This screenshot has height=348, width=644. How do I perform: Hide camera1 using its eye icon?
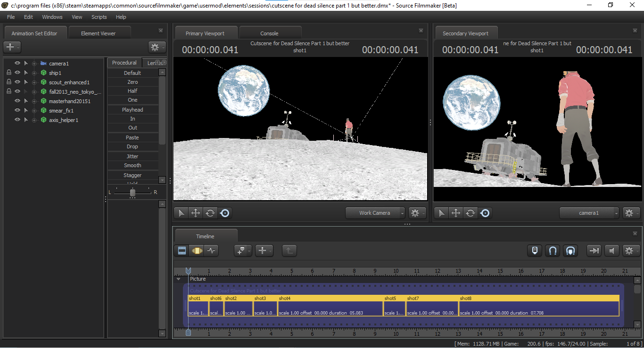click(17, 64)
